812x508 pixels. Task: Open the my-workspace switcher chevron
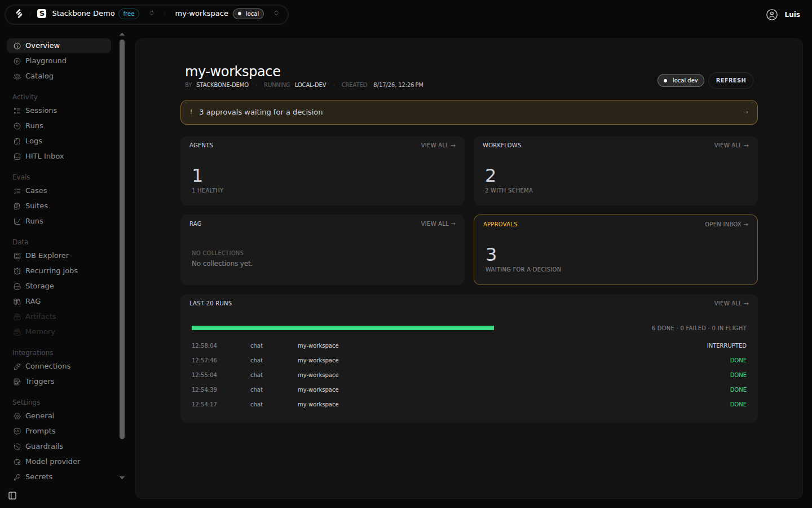276,14
